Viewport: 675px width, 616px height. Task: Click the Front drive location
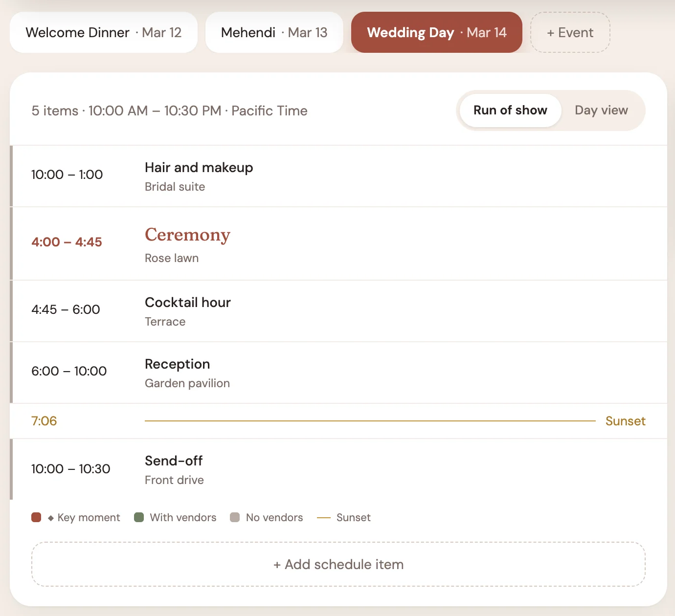[174, 480]
